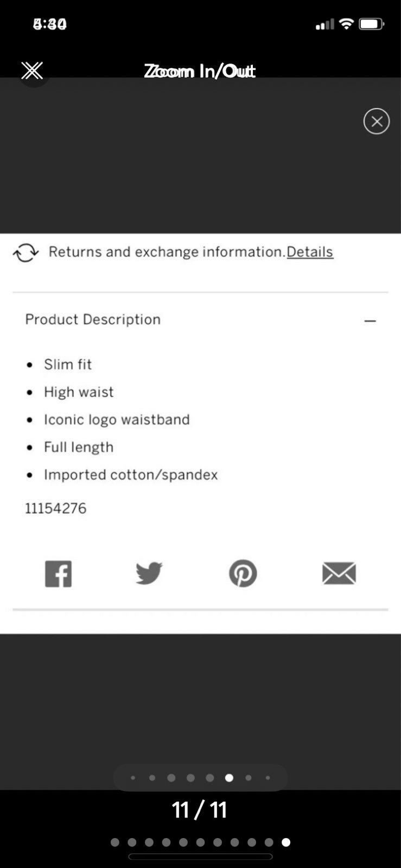The width and height of the screenshot is (401, 868).
Task: Tap the Zoom In/Out title
Action: (200, 71)
